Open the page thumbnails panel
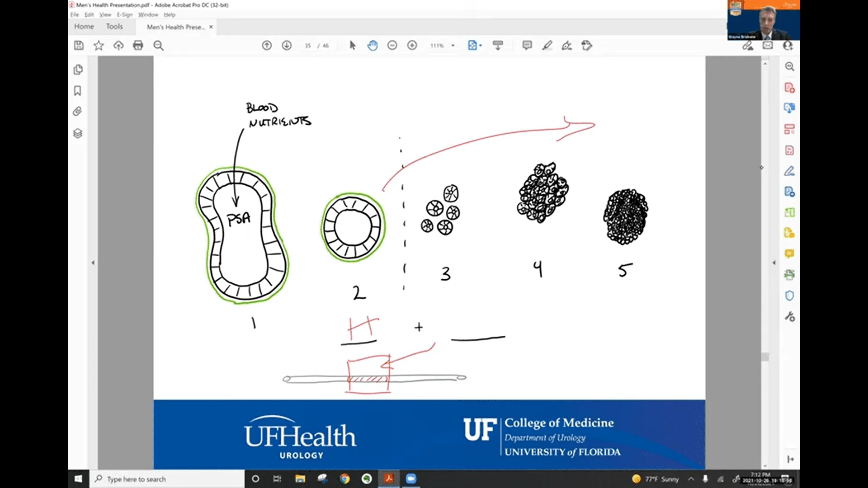The height and width of the screenshot is (488, 868). [78, 70]
